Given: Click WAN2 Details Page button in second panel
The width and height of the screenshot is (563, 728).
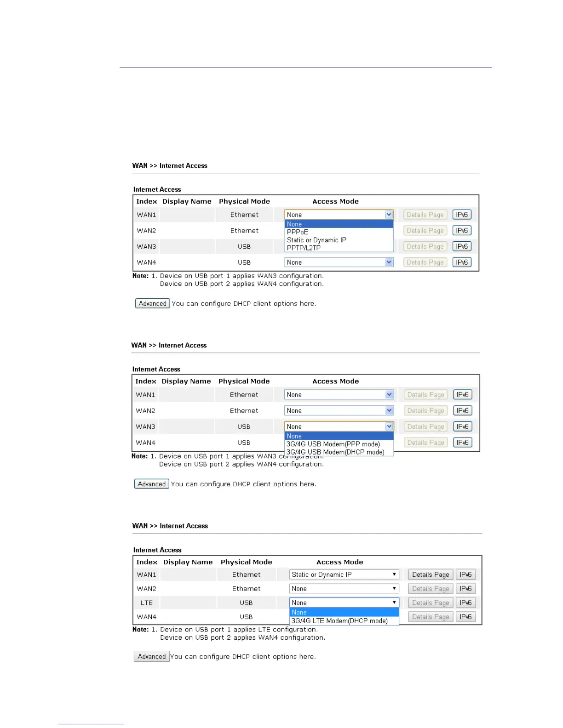Looking at the screenshot, I should [x=425, y=411].
